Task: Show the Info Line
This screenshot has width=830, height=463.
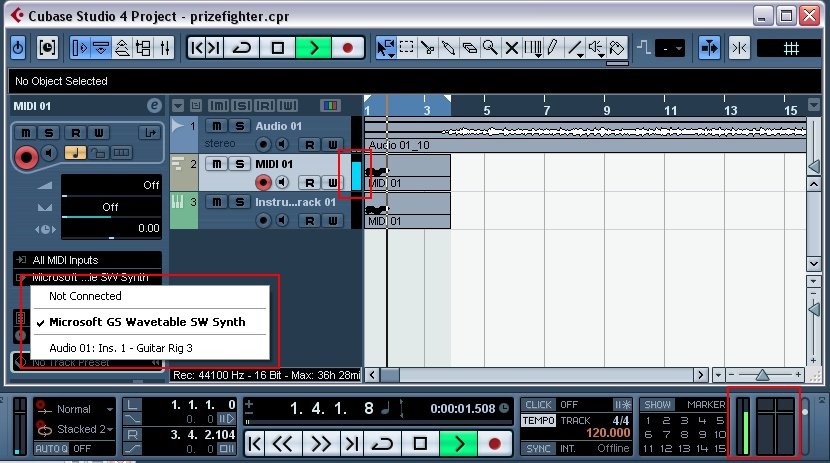Action: click(101, 48)
